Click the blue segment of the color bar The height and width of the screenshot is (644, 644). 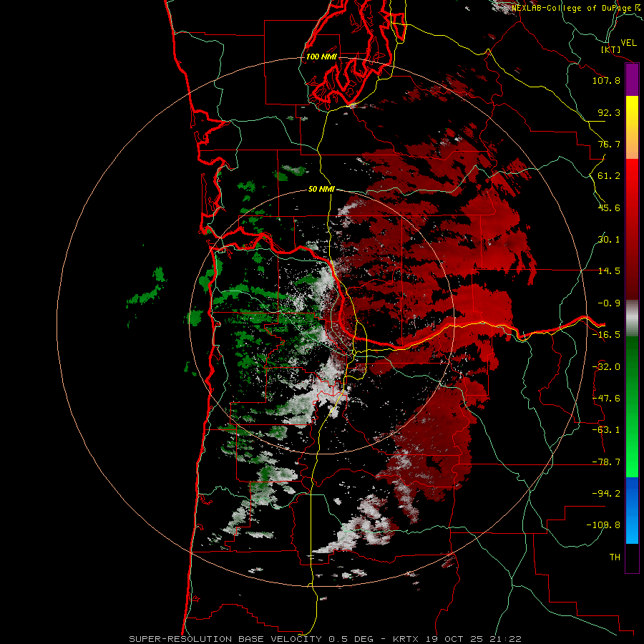tap(632, 510)
